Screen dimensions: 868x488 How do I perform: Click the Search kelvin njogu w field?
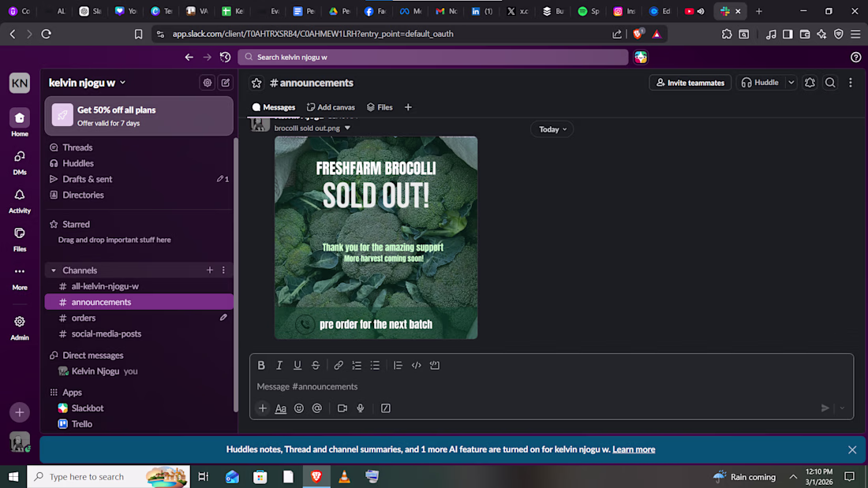pyautogui.click(x=433, y=57)
